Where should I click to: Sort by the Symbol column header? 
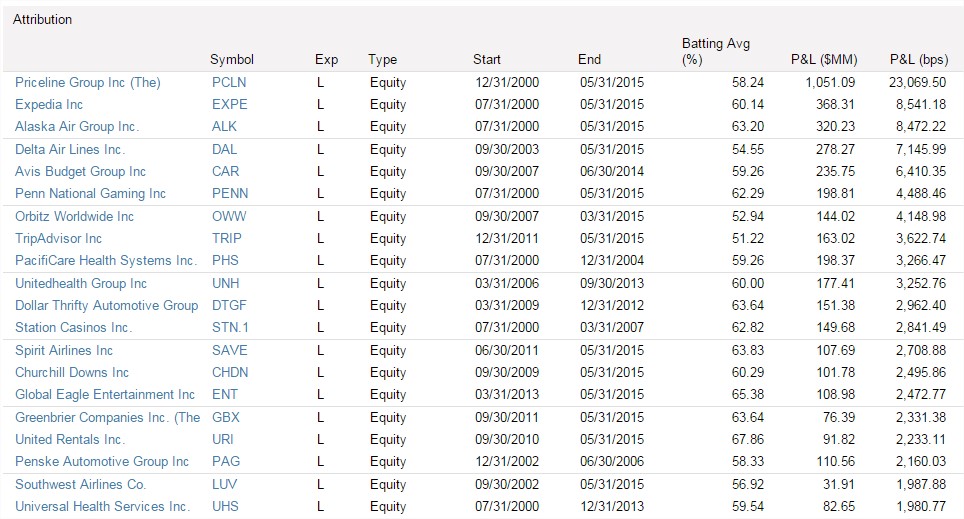tap(232, 59)
